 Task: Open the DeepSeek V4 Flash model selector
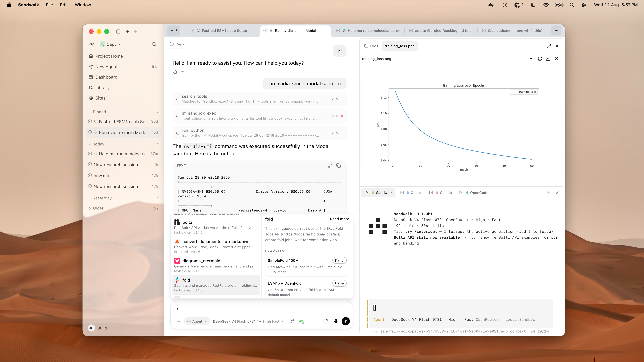coord(248,321)
